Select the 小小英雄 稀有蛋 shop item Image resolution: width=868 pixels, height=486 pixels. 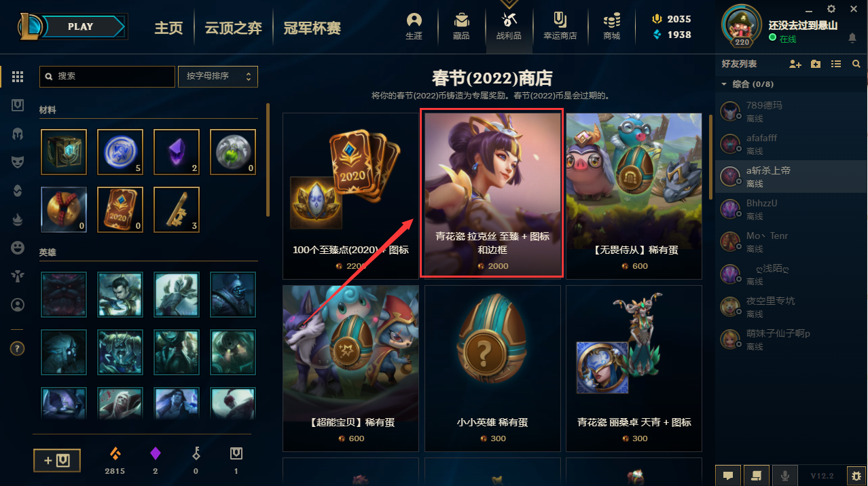(493, 369)
